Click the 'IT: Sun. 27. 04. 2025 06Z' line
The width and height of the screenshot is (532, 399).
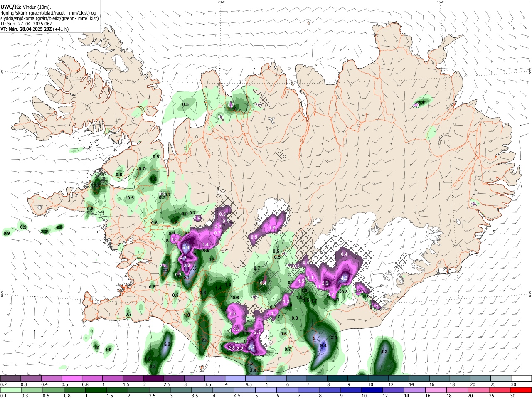(x=26, y=24)
